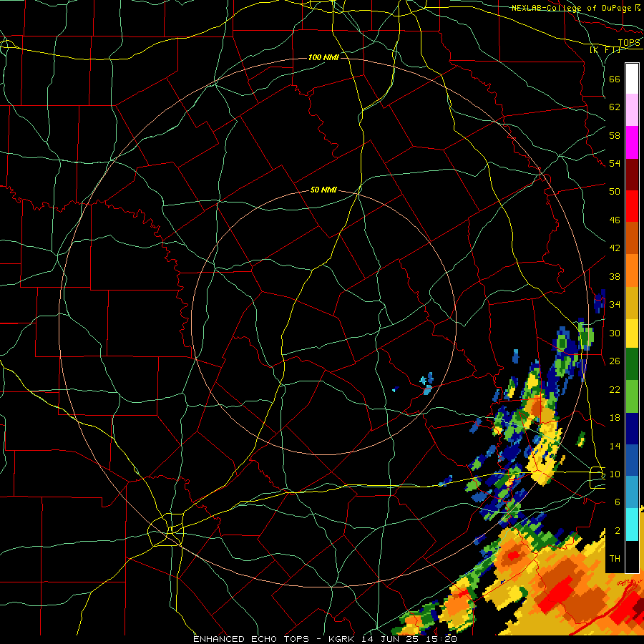Click the light green legend swatch
This screenshot has height=644, width=644.
point(632,396)
